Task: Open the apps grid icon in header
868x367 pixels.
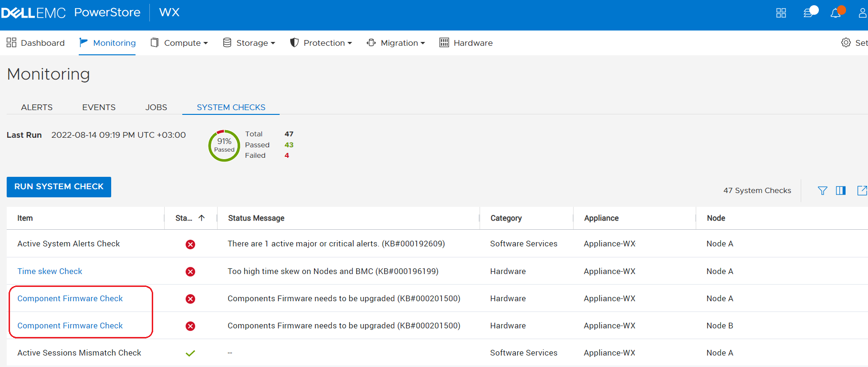Action: pyautogui.click(x=781, y=13)
